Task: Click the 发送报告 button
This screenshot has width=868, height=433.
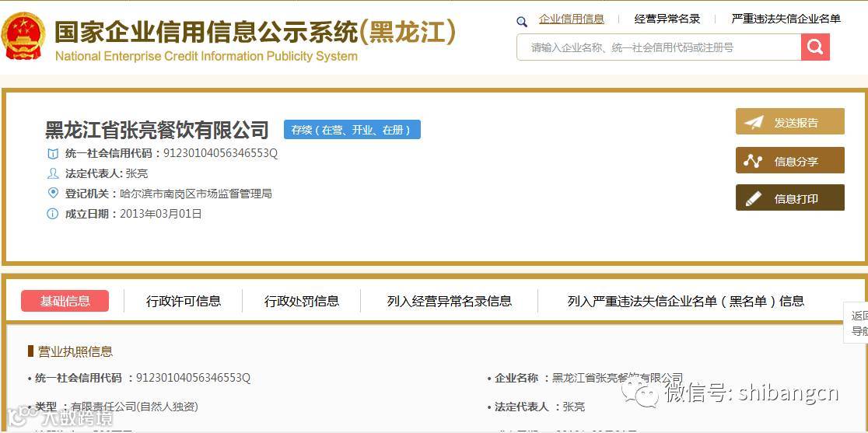Action: (x=790, y=122)
